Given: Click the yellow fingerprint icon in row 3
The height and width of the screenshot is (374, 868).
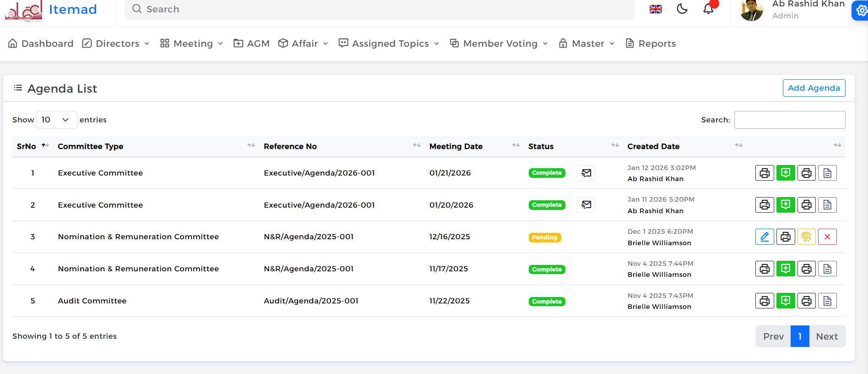Looking at the screenshot, I should tap(806, 237).
